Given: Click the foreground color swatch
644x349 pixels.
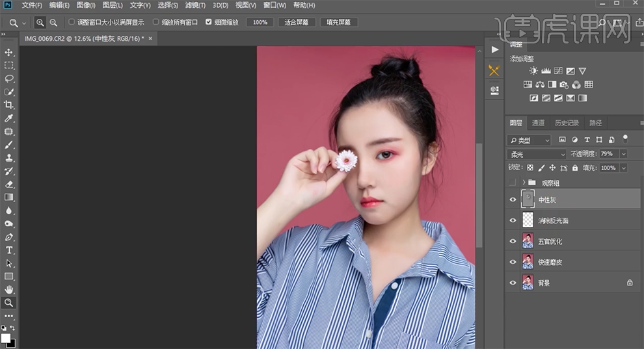Looking at the screenshot, I should pyautogui.click(x=6, y=338).
